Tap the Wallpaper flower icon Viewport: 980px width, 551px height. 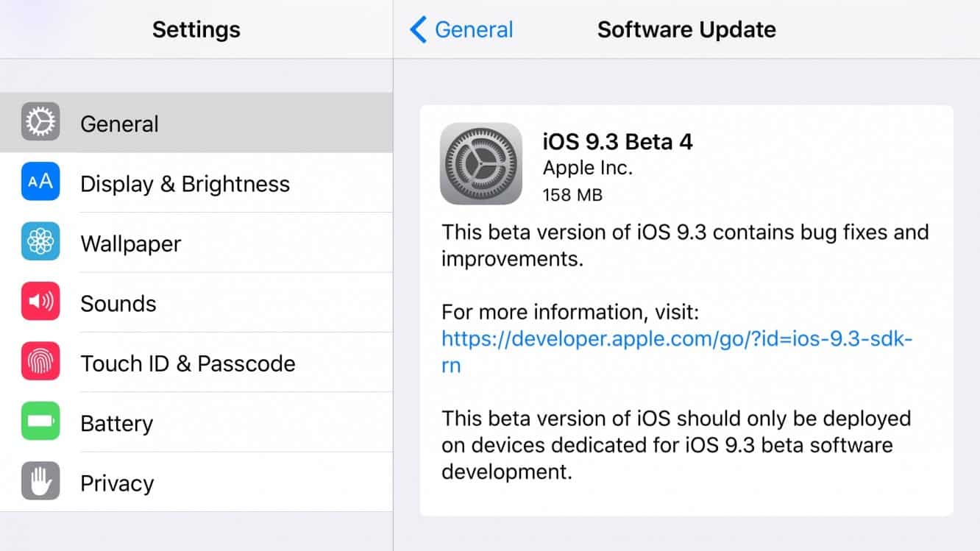[40, 242]
